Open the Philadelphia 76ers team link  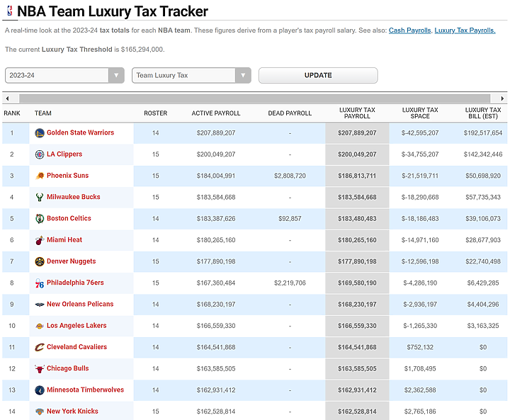pos(75,283)
